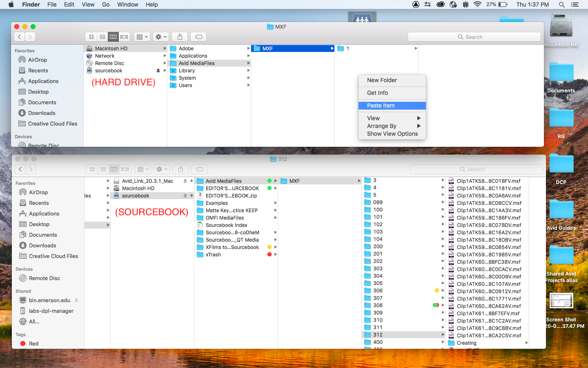Image resolution: width=588 pixels, height=368 pixels.
Task: Select Sourcebook Index file
Action: (x=236, y=225)
